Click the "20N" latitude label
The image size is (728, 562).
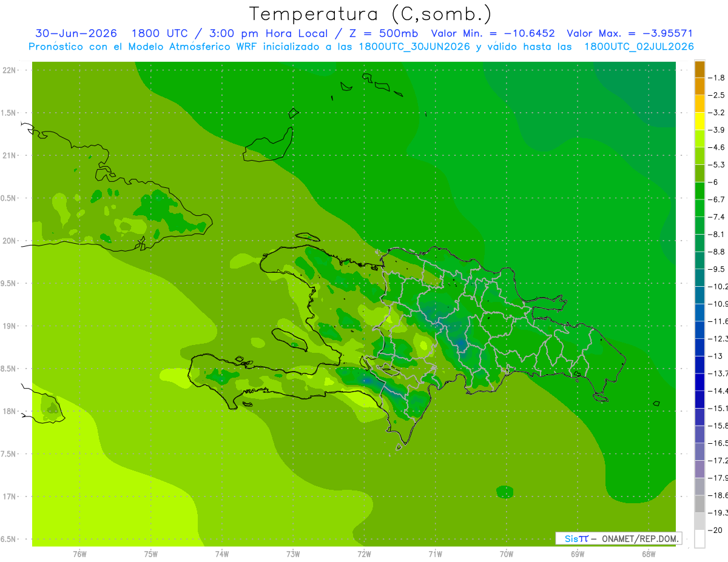point(9,241)
